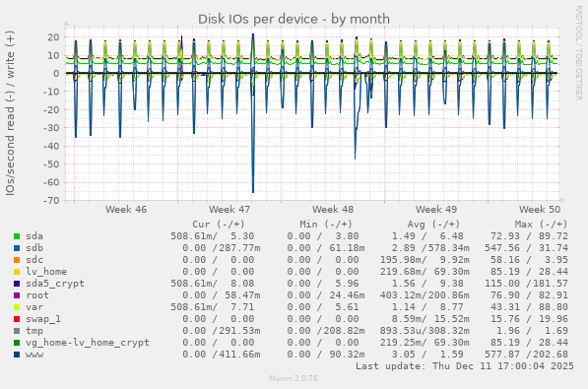Click the sda Avg value 1.49 / 6.48
Image resolution: width=588 pixels, height=389 pixels.
(x=427, y=236)
